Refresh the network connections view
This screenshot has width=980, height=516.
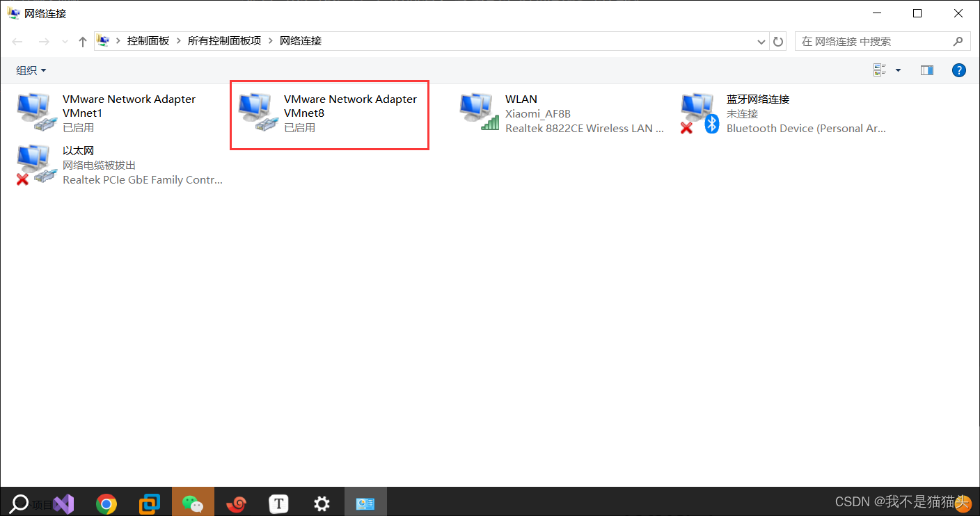pos(778,42)
